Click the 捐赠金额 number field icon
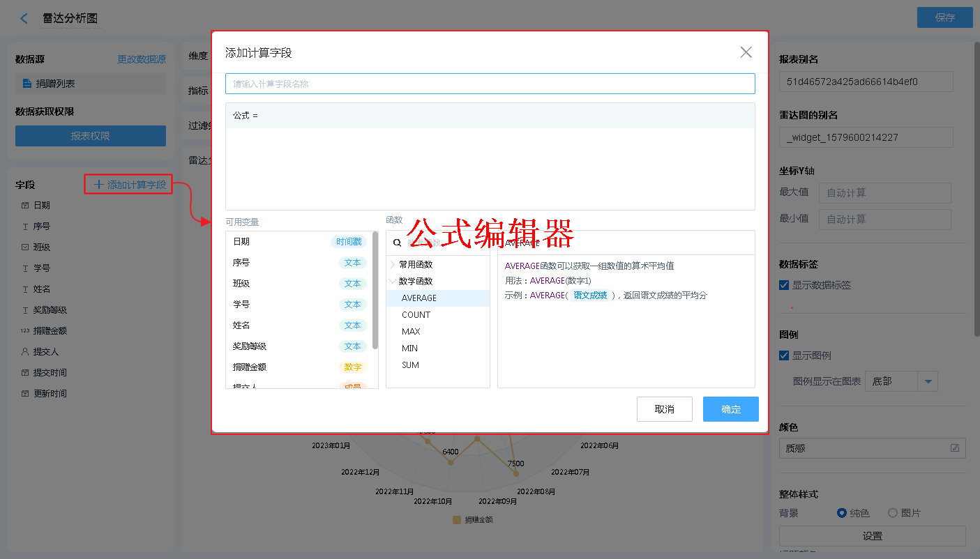This screenshot has width=980, height=559. (x=25, y=331)
